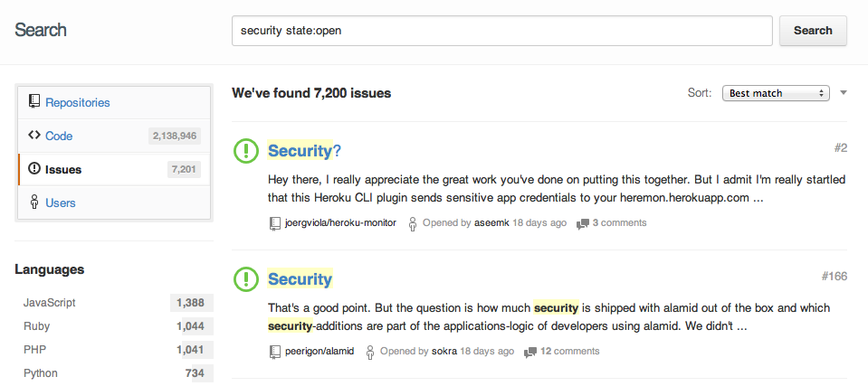Click the Repositories book icon in sidebar

34,102
